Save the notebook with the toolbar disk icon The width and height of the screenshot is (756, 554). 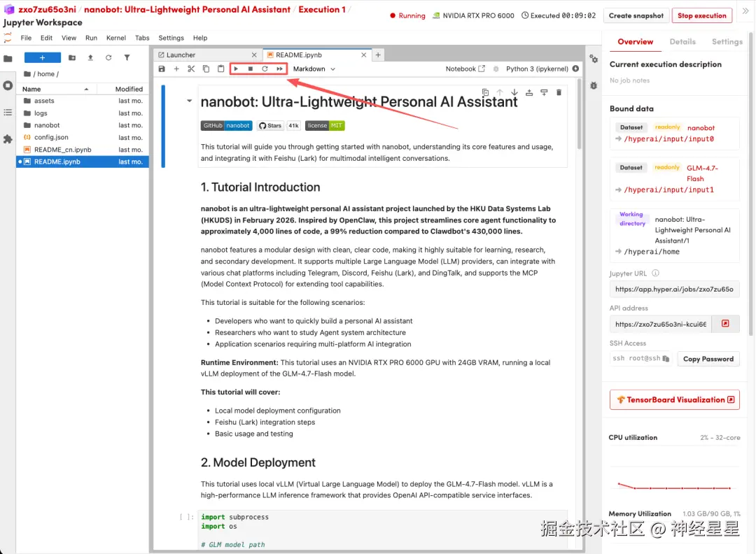[162, 69]
